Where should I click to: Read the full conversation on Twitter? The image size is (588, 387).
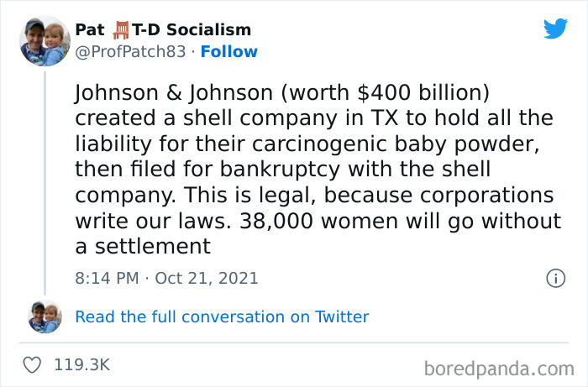[222, 316]
